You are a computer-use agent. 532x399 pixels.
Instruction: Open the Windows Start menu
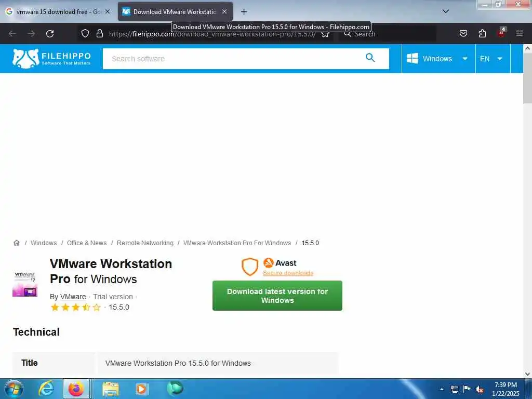[x=14, y=389]
